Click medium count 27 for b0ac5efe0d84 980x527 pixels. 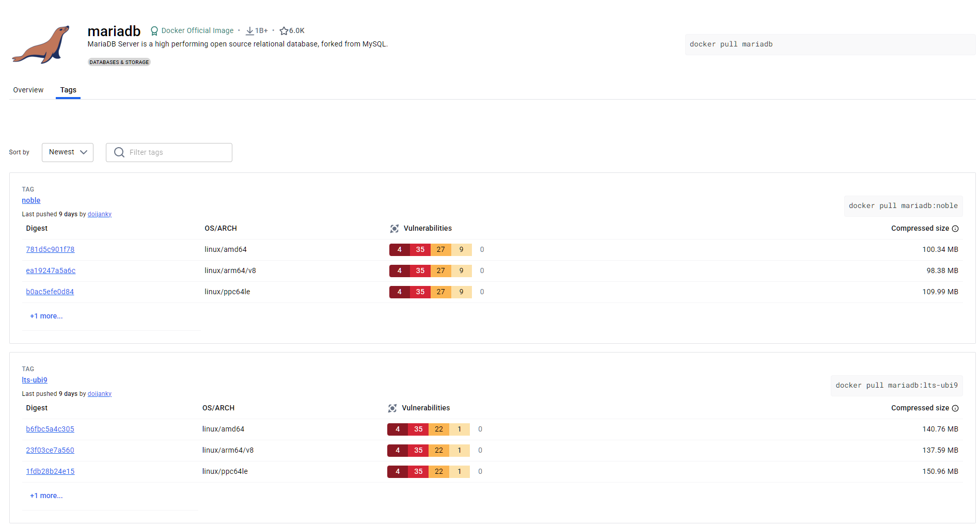pos(440,292)
